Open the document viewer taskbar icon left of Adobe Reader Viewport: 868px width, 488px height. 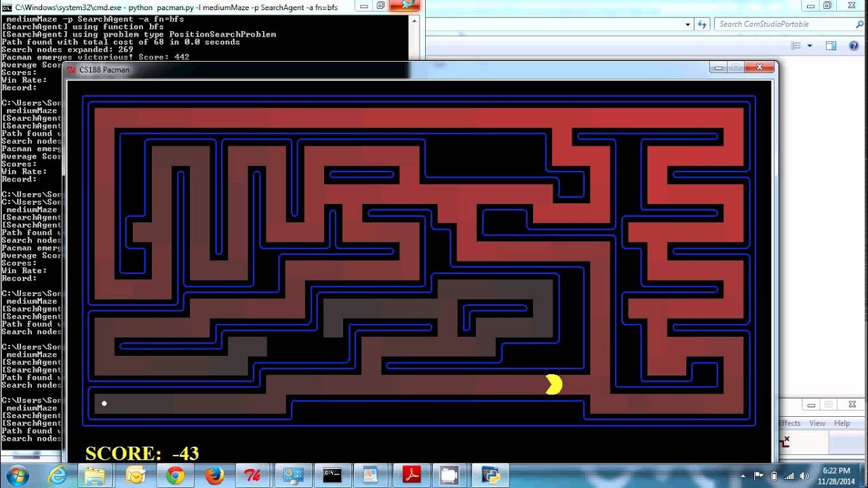point(372,475)
